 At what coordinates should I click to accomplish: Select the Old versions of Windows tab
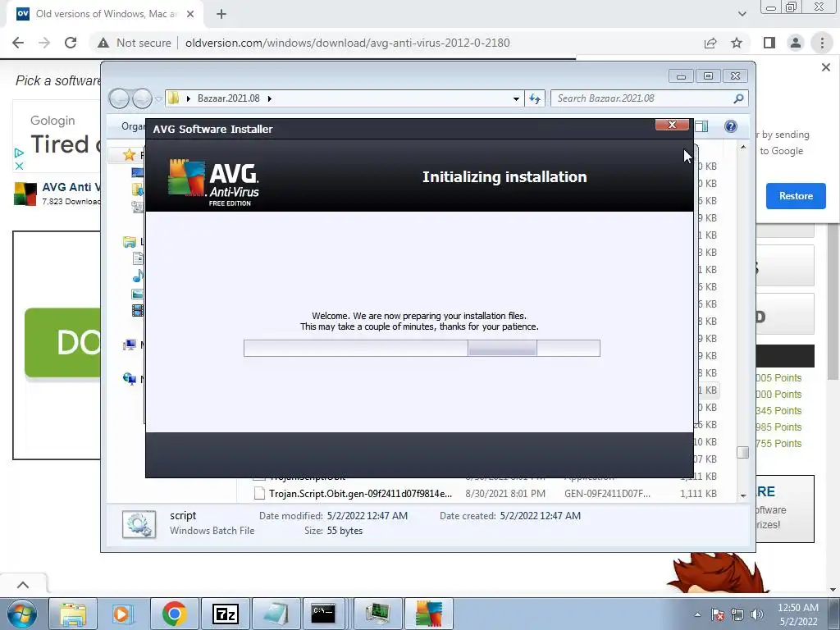[104, 15]
